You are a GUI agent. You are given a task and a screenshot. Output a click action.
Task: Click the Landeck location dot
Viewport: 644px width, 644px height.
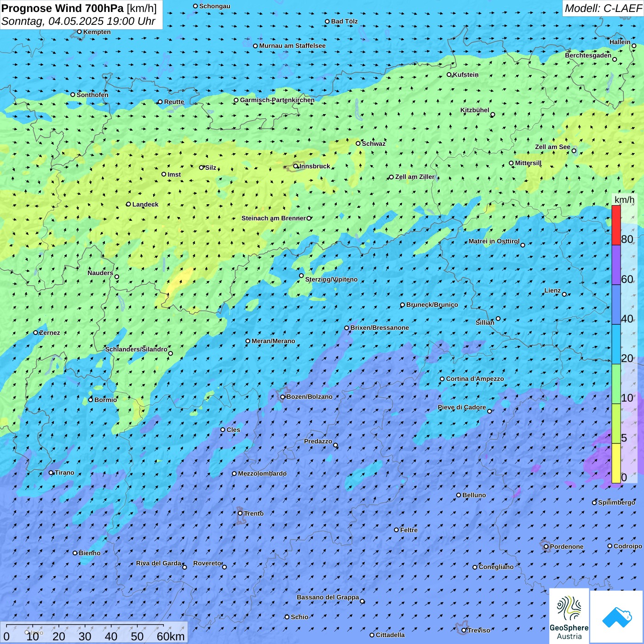(128, 204)
